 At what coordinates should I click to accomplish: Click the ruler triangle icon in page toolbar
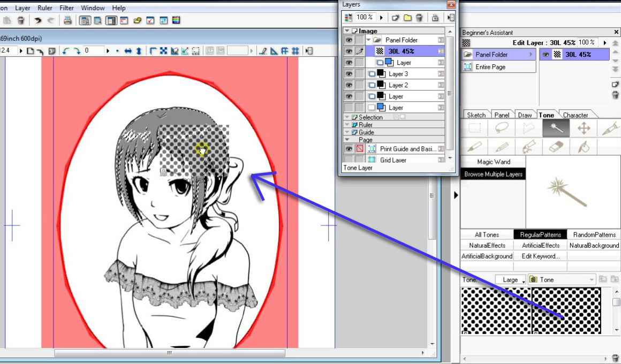(274, 51)
